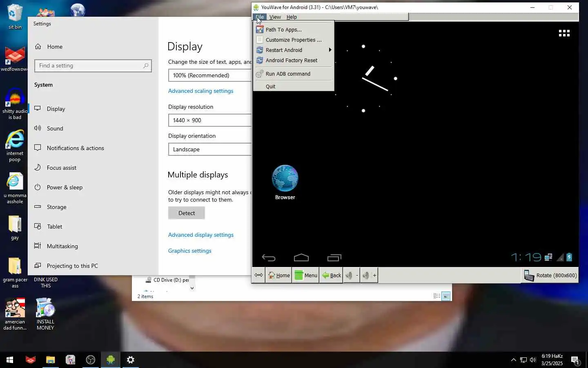Viewport: 588px width, 368px height.
Task: Select Run ADB command menu entry
Action: click(294, 74)
